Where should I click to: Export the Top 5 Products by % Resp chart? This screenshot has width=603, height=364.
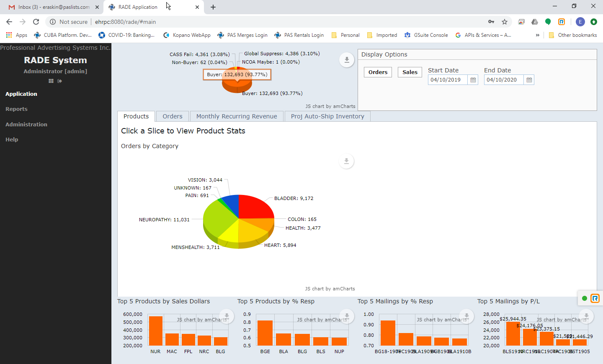pos(347,316)
